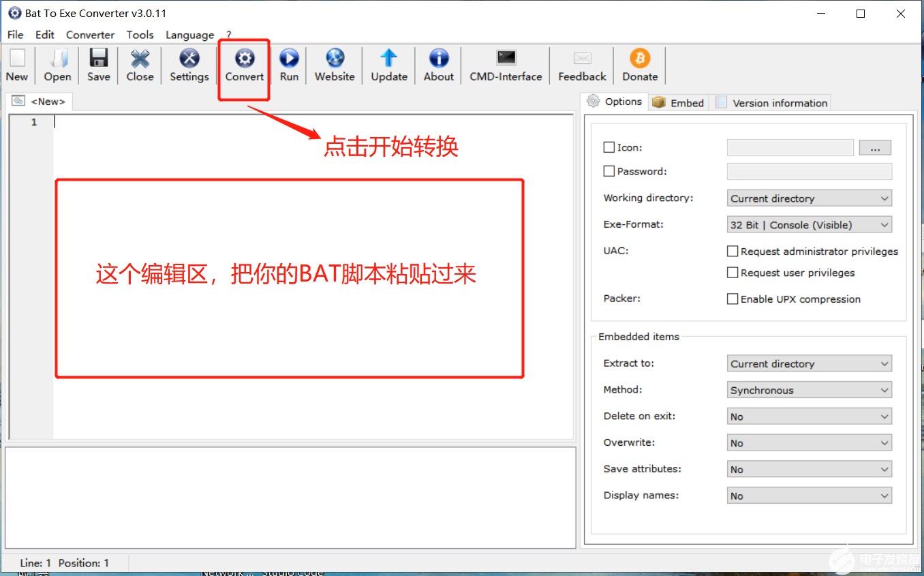924x576 pixels.
Task: Click the Display names: label
Action: point(641,496)
